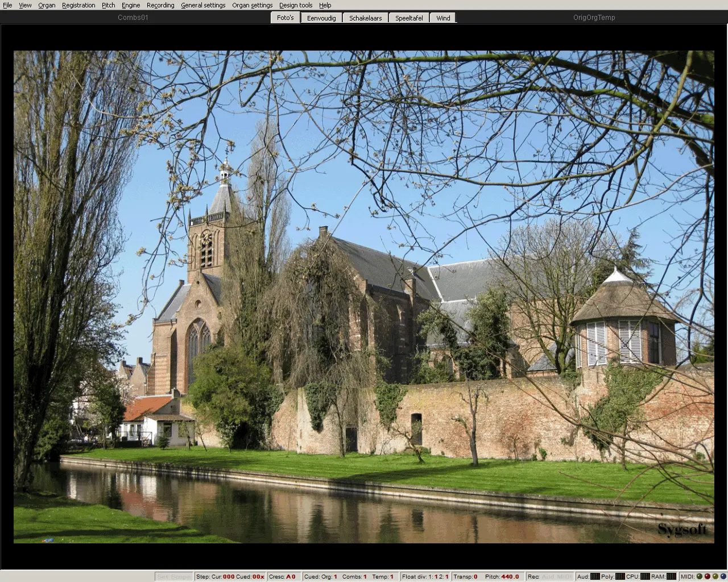
Task: Click the RAM usage meter
Action: [672, 576]
